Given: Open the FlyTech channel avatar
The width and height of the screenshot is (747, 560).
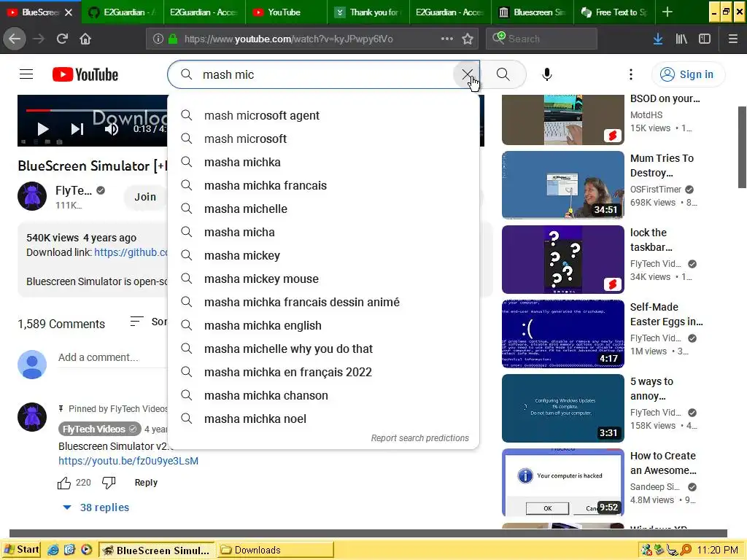Looking at the screenshot, I should [x=32, y=195].
